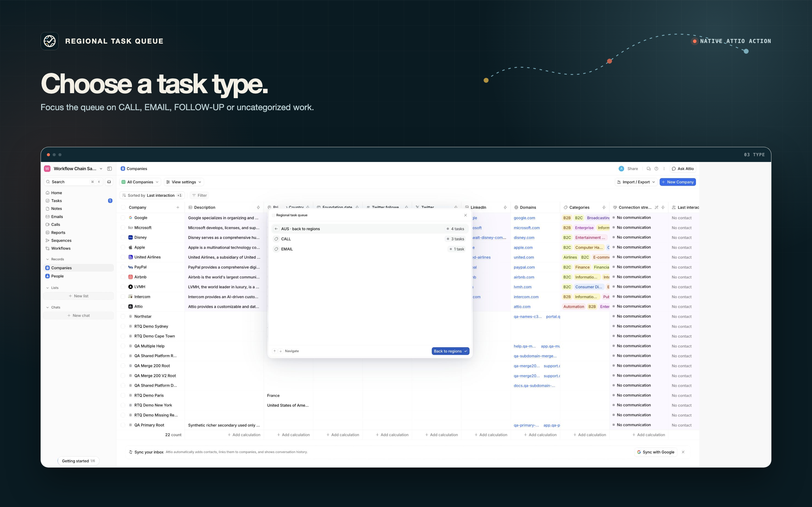The image size is (812, 507).
Task: Open the All Companies view dropdown
Action: point(140,182)
